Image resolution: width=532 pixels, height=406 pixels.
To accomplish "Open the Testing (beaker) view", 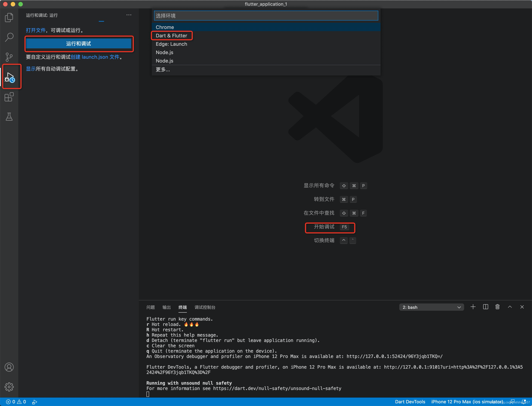I will coord(9,117).
